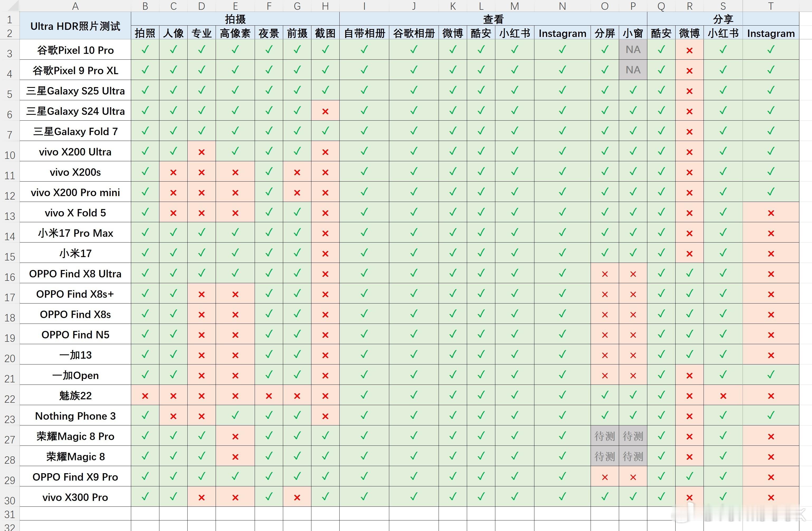Click green check under 微博 share for OPPO Find X8 Ultra
The height and width of the screenshot is (531, 812).
pyautogui.click(x=689, y=273)
